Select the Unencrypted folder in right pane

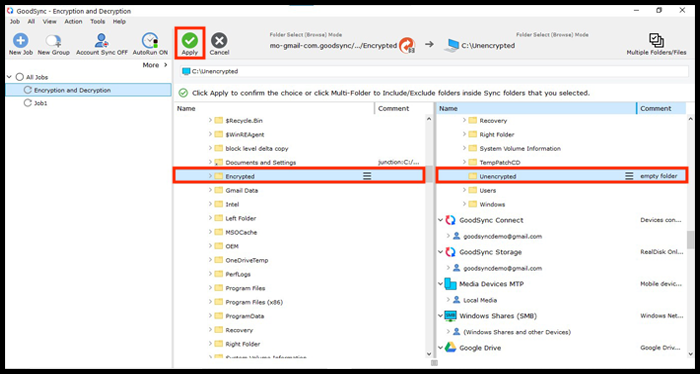tap(561, 176)
